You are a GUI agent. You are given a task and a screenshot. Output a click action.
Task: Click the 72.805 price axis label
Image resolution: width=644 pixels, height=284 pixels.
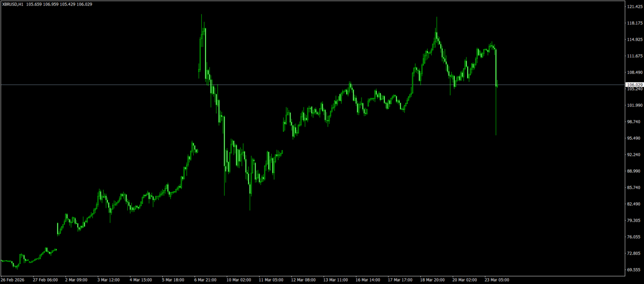point(635,254)
